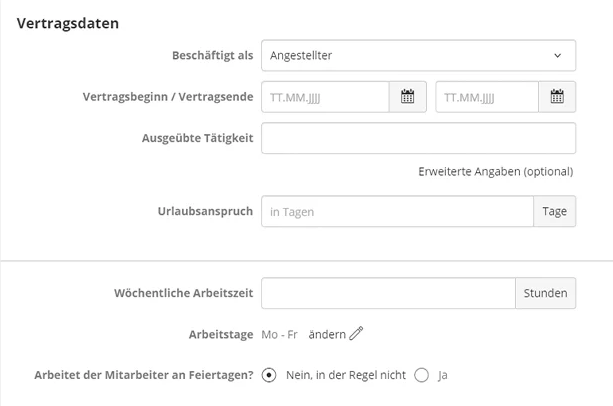Viewport: 613px width, 406px height.
Task: Select the 'Ja' radio button for Feiertage
Action: (421, 375)
